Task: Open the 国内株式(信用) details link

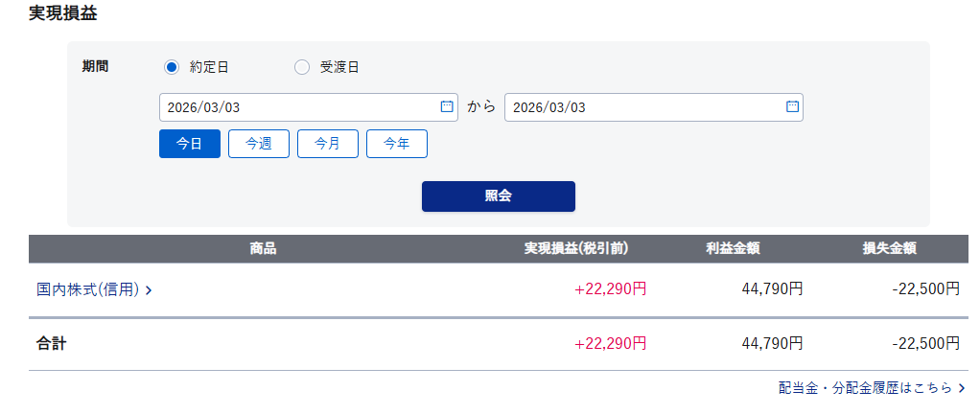Action: [88, 288]
